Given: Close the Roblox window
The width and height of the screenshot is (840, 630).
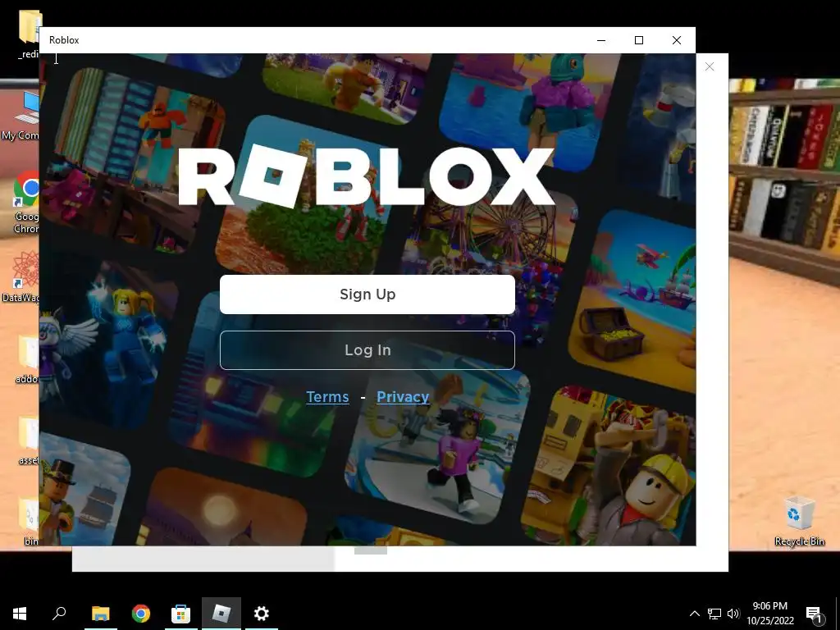Looking at the screenshot, I should pyautogui.click(x=677, y=40).
